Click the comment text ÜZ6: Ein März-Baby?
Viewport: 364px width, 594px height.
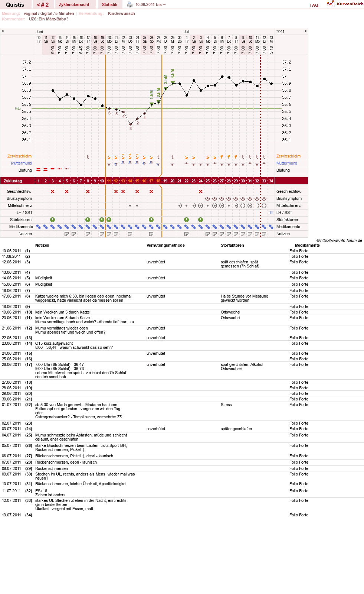tap(49, 19)
